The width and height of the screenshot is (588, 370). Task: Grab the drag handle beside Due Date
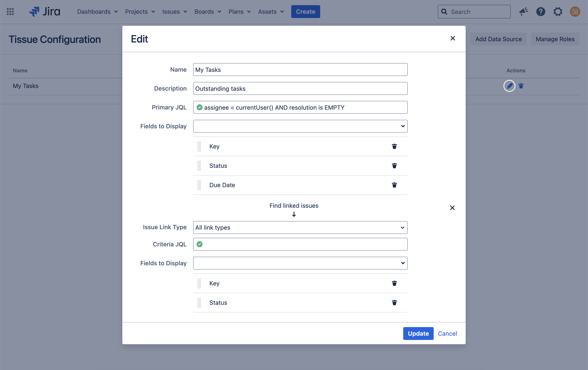(x=199, y=185)
